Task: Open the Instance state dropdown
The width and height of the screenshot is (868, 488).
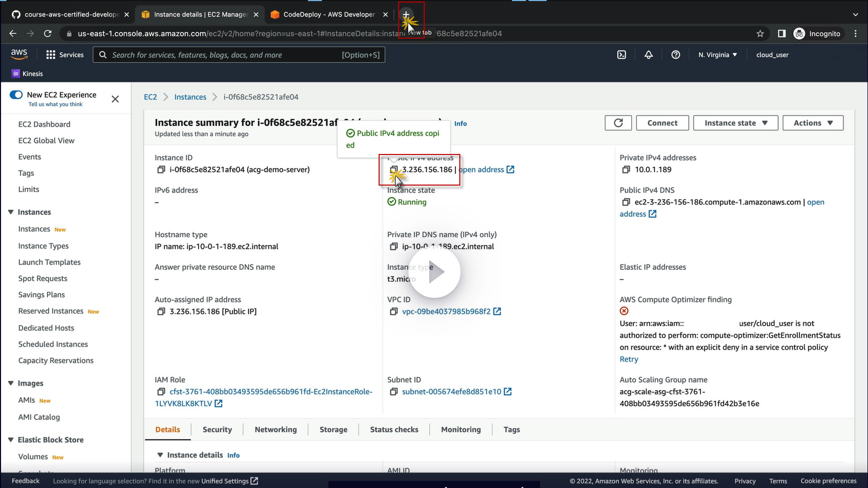Action: click(x=736, y=123)
